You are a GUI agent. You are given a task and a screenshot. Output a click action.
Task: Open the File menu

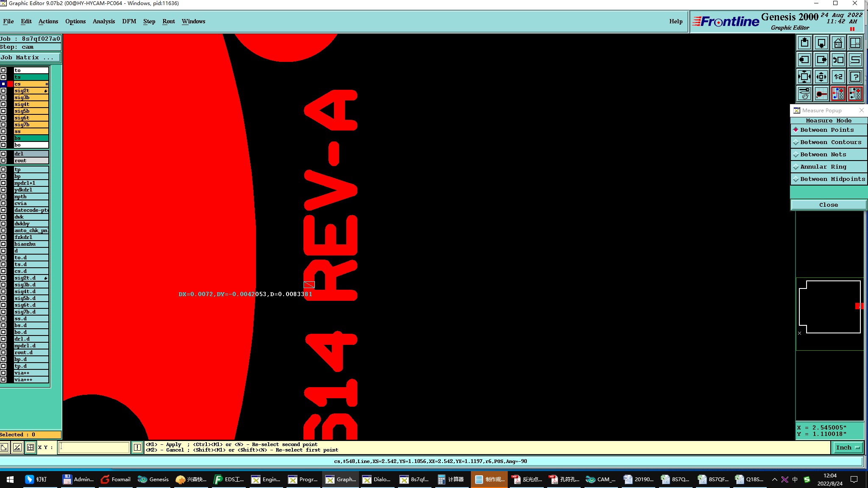click(x=8, y=22)
